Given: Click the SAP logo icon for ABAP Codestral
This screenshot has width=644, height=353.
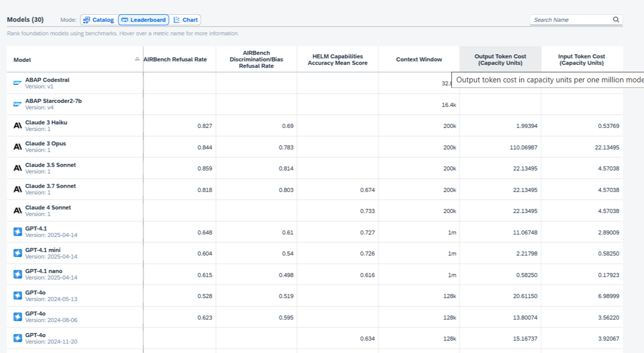Looking at the screenshot, I should [x=17, y=83].
